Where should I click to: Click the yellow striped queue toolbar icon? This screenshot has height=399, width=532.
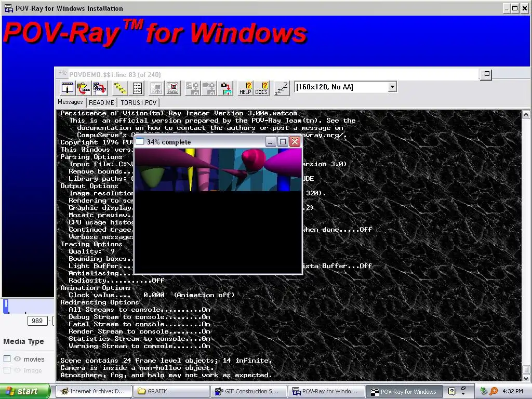click(120, 88)
